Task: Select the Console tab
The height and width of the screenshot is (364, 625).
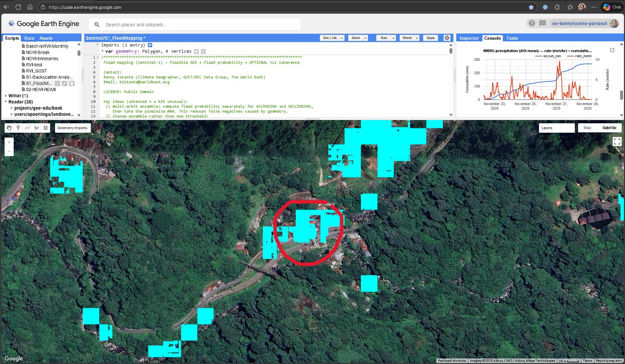Action: pyautogui.click(x=492, y=38)
